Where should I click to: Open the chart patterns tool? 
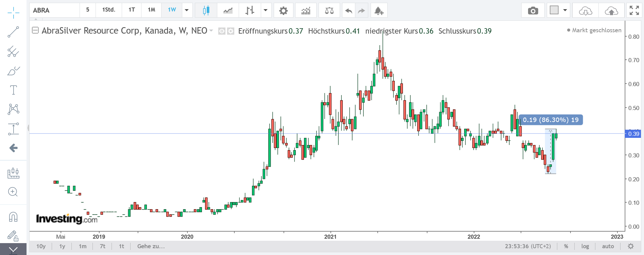click(13, 109)
